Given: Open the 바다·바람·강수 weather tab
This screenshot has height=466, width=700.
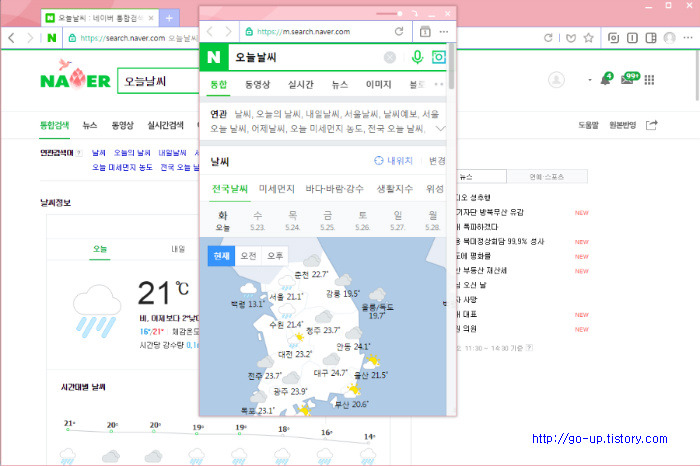Looking at the screenshot, I should pyautogui.click(x=334, y=189).
